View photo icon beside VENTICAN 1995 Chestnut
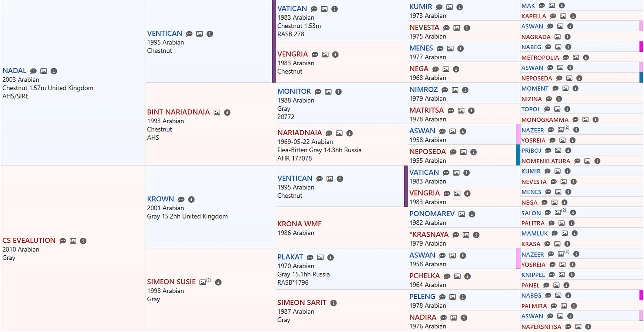The height and width of the screenshot is (332, 644). pyautogui.click(x=199, y=34)
